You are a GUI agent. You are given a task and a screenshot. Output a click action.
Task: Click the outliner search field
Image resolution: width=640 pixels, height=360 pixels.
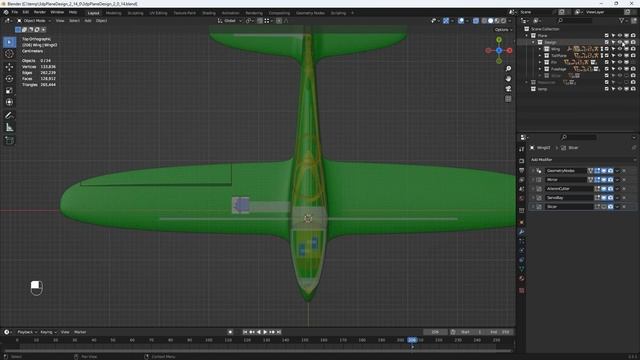575,21
